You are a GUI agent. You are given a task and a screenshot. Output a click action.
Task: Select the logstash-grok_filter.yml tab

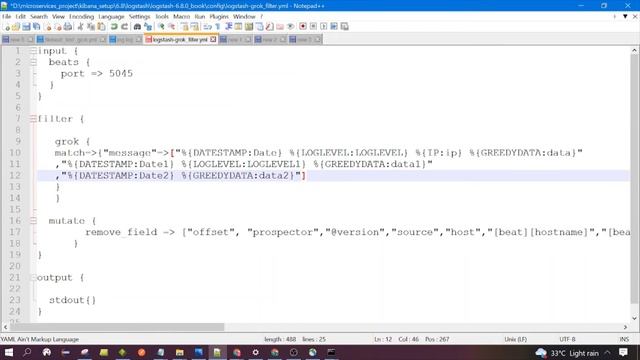tap(180, 40)
